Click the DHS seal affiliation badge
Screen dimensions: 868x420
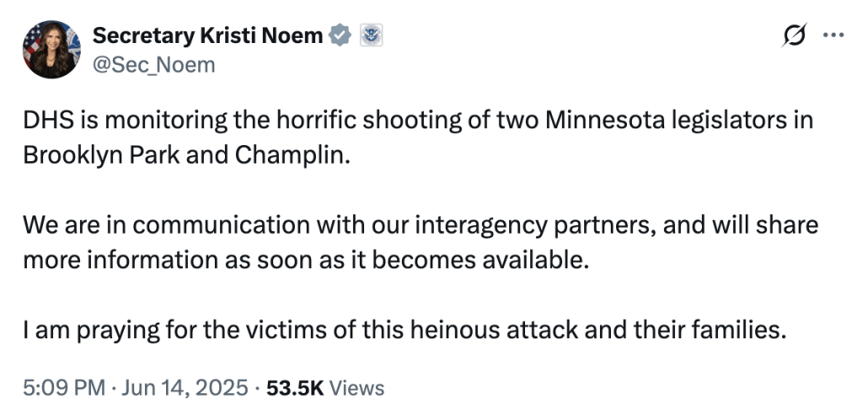pos(372,35)
